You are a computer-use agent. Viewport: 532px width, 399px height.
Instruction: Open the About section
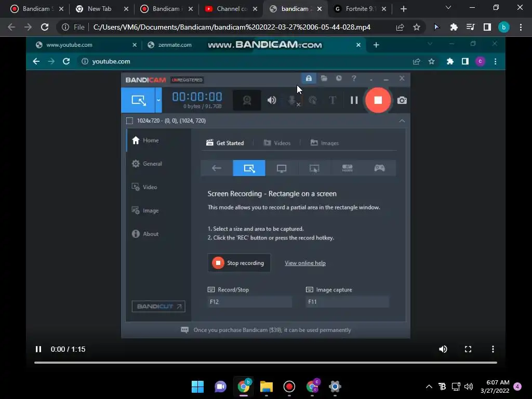tap(145, 234)
